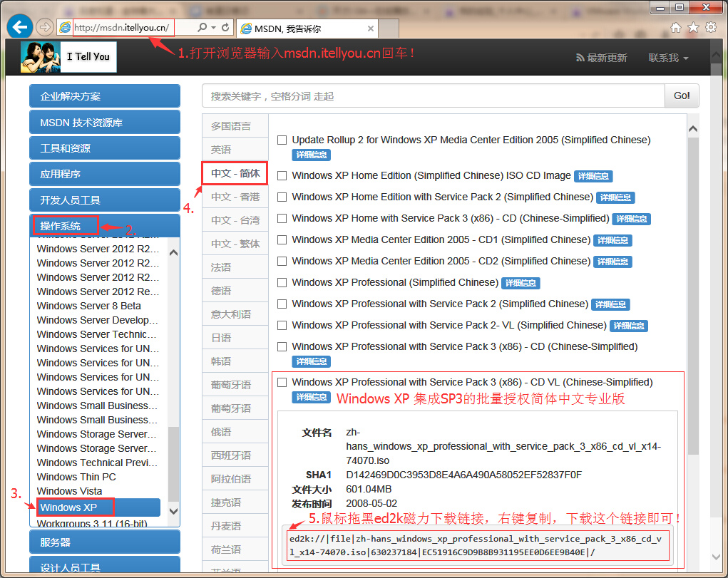This screenshot has height=578, width=728.
Task: Expand the 联系我 dropdown menu
Action: pyautogui.click(x=668, y=58)
